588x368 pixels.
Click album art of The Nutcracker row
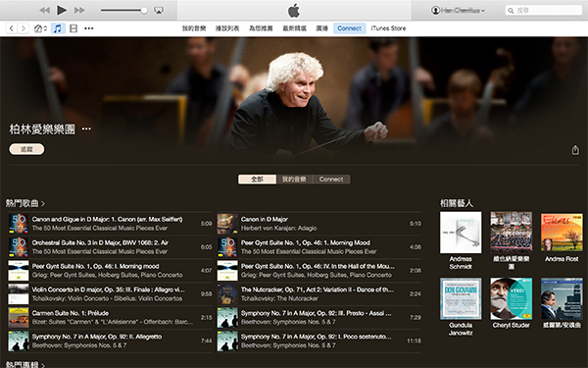pos(227,293)
